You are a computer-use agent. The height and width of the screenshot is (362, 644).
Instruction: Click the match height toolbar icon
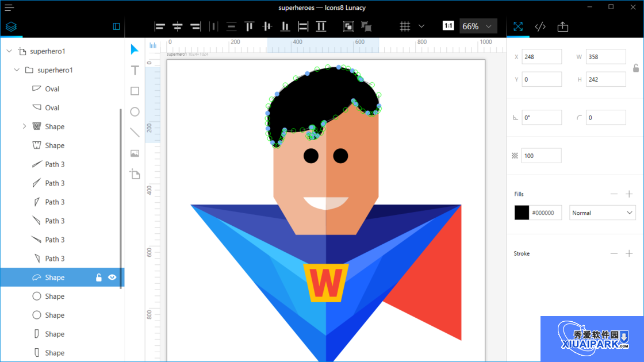coord(321,26)
